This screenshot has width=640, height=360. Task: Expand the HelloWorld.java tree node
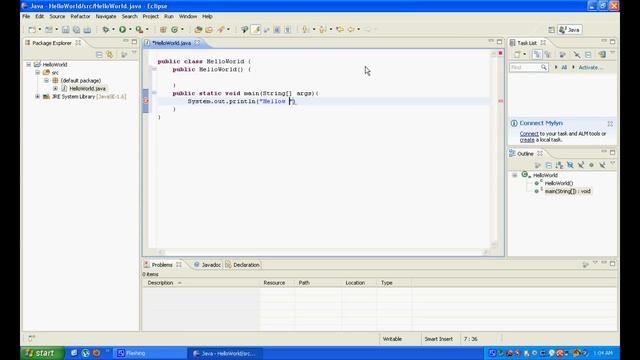click(x=56, y=88)
